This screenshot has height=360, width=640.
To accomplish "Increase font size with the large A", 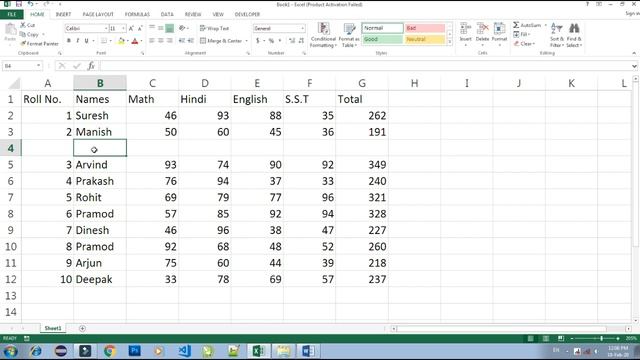I will [x=131, y=29].
